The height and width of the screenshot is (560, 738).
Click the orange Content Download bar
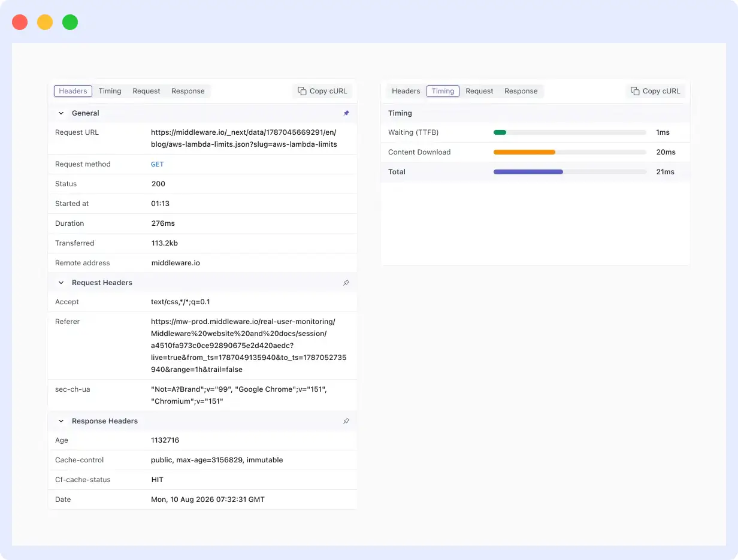pos(524,152)
